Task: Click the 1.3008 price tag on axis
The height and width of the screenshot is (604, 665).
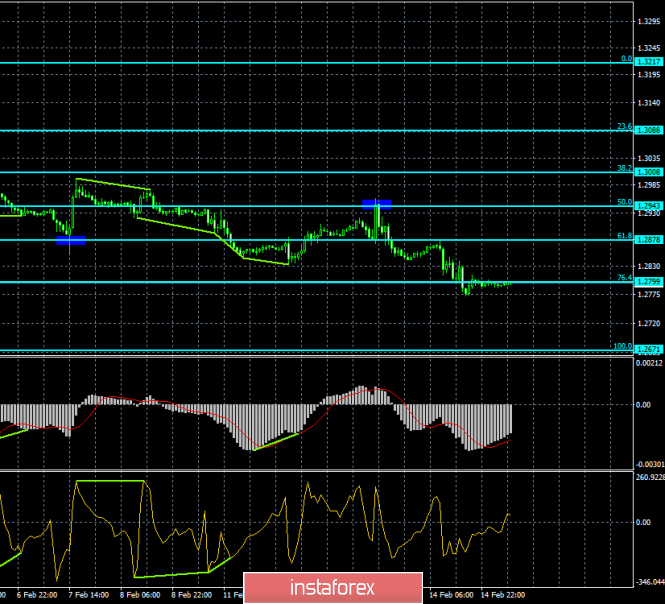Action: [x=649, y=172]
